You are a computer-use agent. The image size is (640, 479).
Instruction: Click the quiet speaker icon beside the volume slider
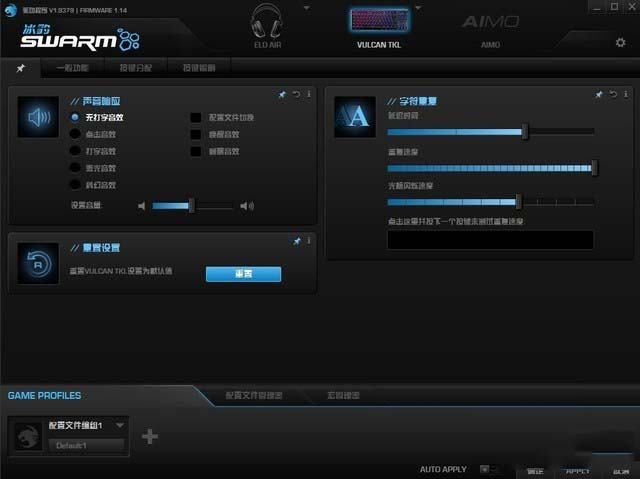coord(142,206)
